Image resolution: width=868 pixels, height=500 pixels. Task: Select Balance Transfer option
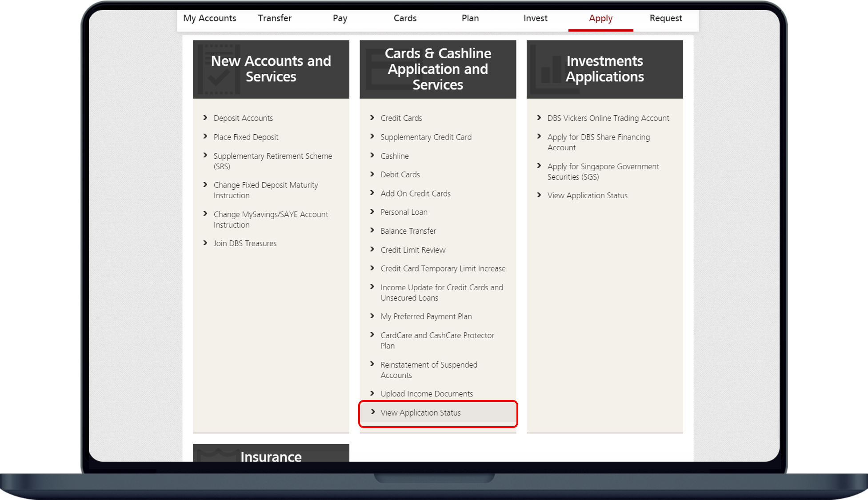tap(408, 231)
